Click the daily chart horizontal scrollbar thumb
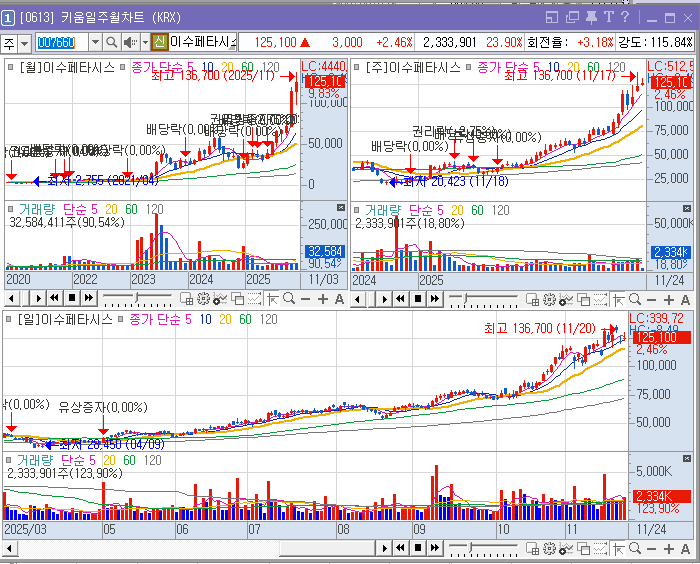This screenshot has width=700, height=564. (x=327, y=548)
